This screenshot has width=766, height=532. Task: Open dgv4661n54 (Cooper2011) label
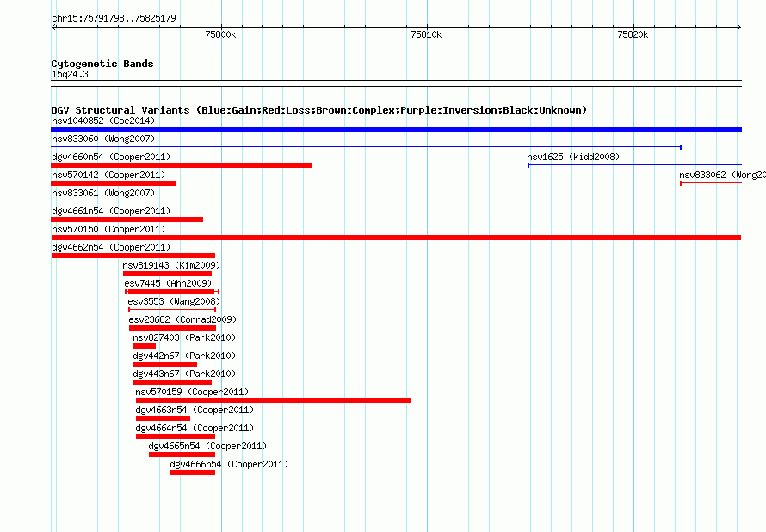point(111,211)
